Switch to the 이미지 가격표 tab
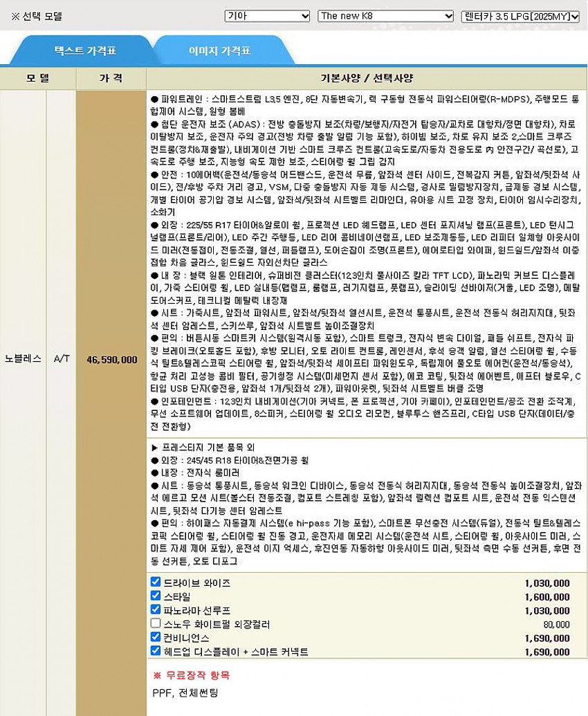The height and width of the screenshot is (716, 588). click(219, 51)
